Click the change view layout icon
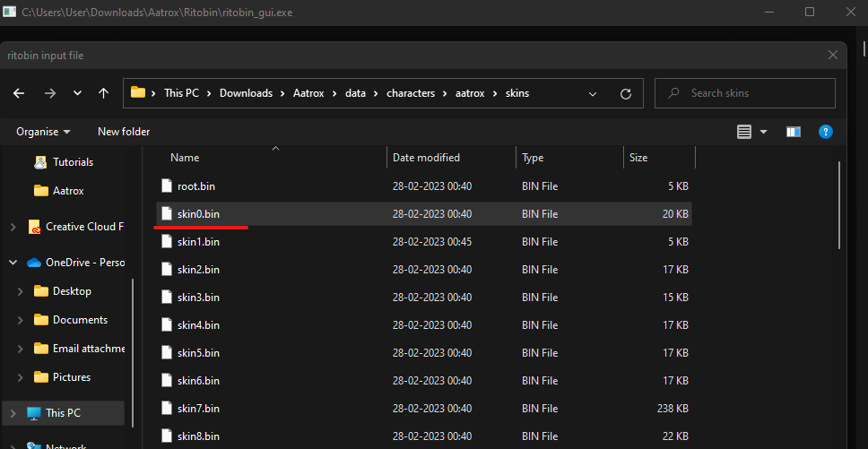The width and height of the screenshot is (868, 449). click(744, 132)
